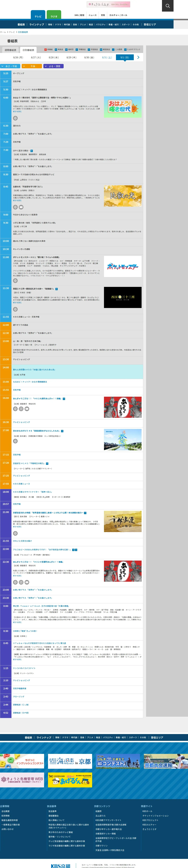Open the 18:00 ＫＢＳ京都エキサイトナイター programme link
188x868 pixels.
coord(33,492)
